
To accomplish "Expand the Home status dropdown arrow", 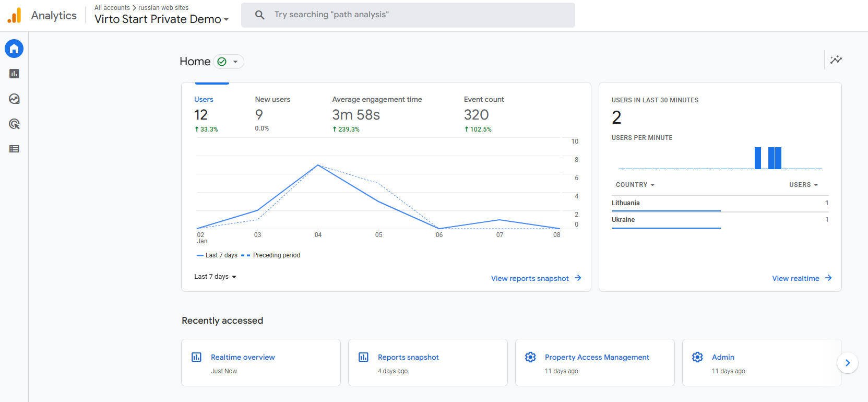I will click(x=235, y=62).
